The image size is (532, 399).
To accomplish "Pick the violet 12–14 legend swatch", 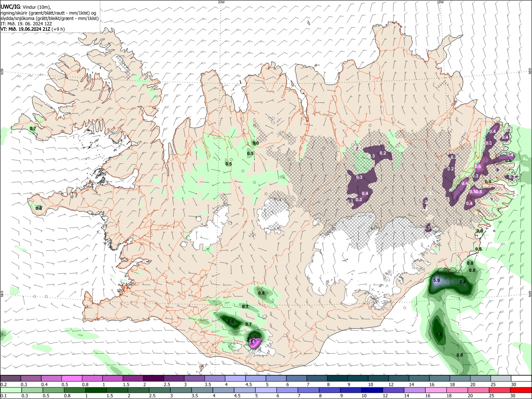I will pyautogui.click(x=393, y=390).
